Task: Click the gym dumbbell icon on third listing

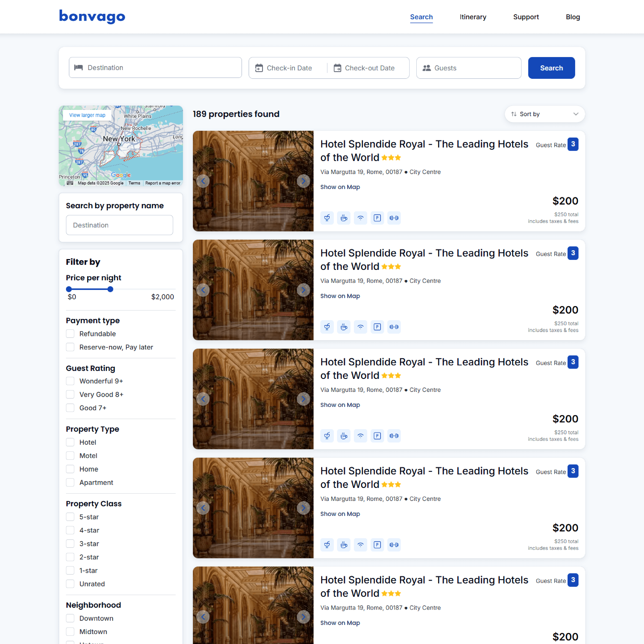Action: coord(394,436)
